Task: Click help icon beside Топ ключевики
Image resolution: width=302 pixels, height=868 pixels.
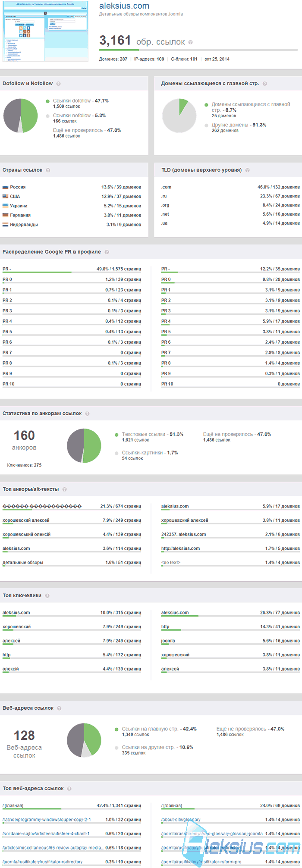Action: pos(47,596)
